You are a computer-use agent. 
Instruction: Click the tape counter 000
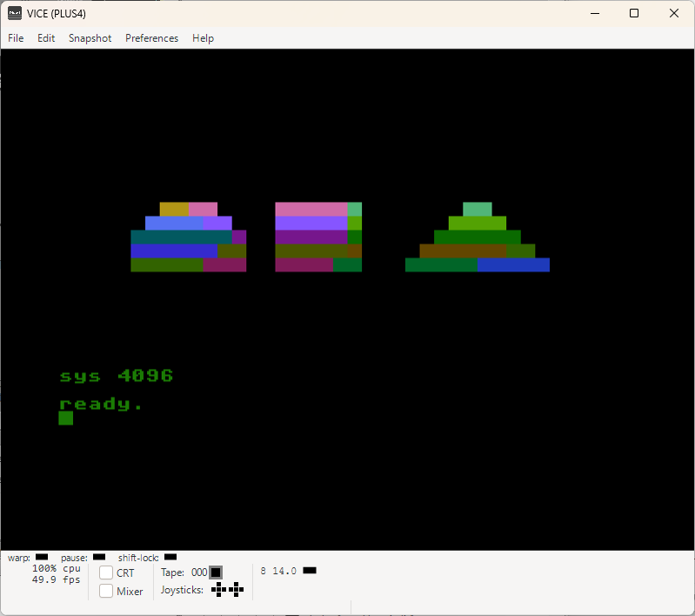(x=199, y=572)
